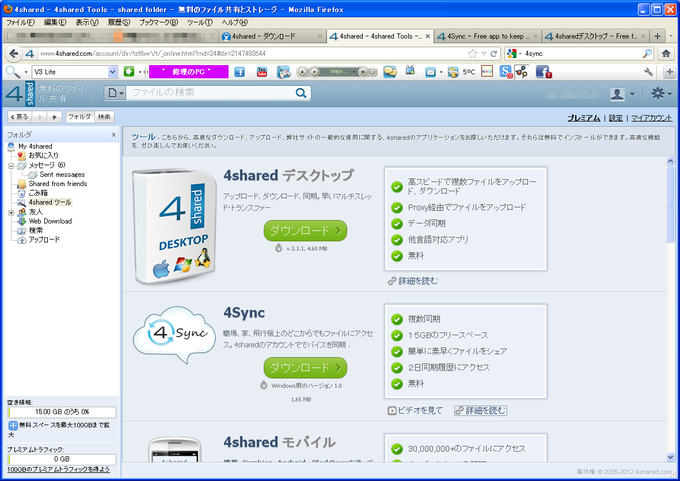Click the 100GBのプレミアムトラフィック link
This screenshot has height=481, width=680.
[x=58, y=470]
